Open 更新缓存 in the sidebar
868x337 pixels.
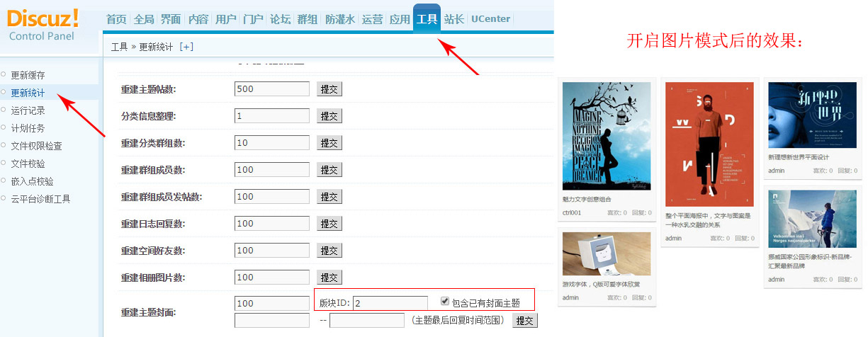pos(28,74)
